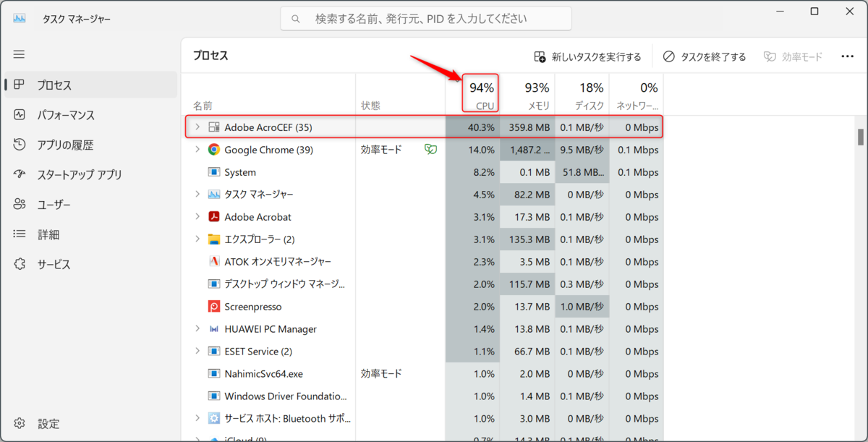Click the ATOK オンメモリマネージャー icon
The height and width of the screenshot is (442, 868).
pyautogui.click(x=214, y=261)
